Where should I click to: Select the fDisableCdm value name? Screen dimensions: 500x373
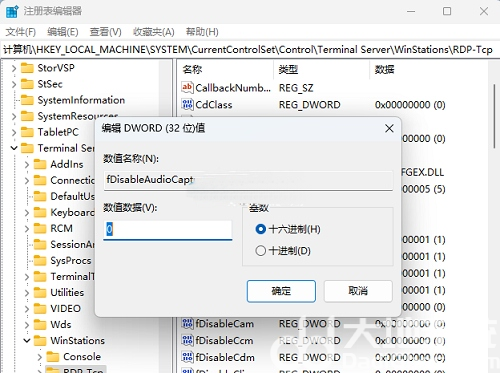225,357
